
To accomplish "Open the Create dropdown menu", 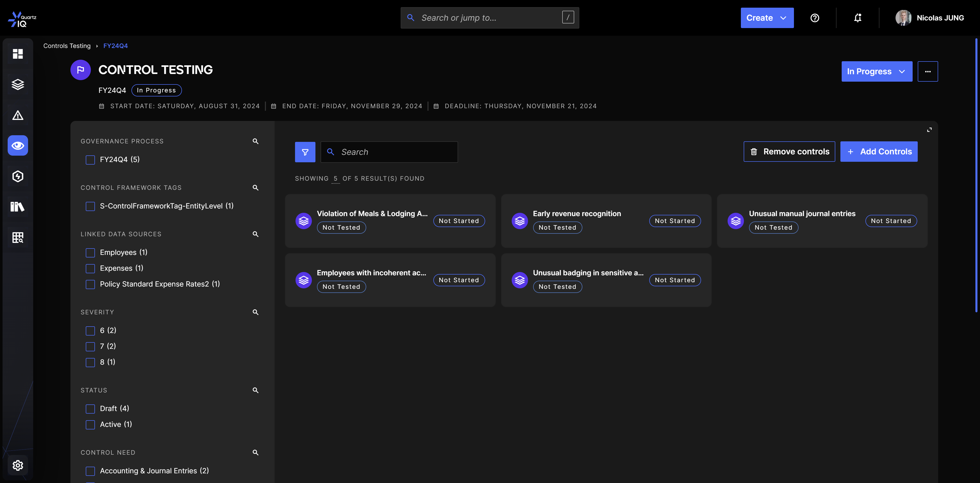I will (x=767, y=18).
